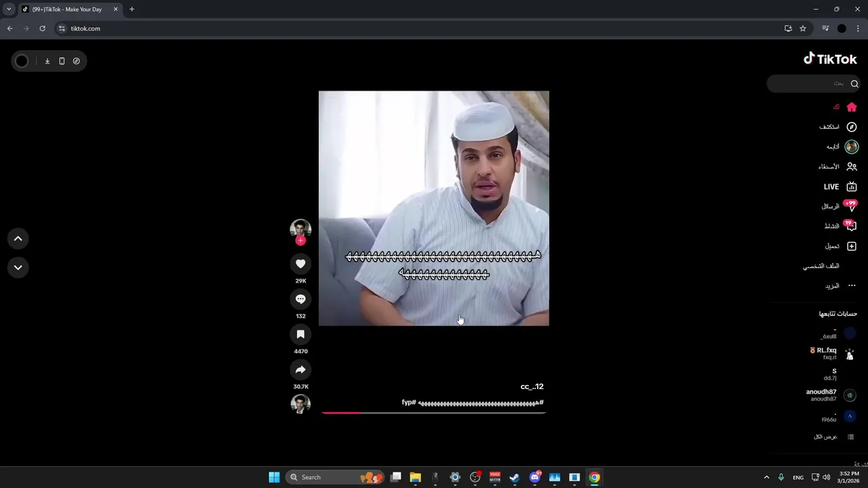Open the profile menu item الملف الشخصي
This screenshot has width=868, height=488.
pyautogui.click(x=821, y=266)
